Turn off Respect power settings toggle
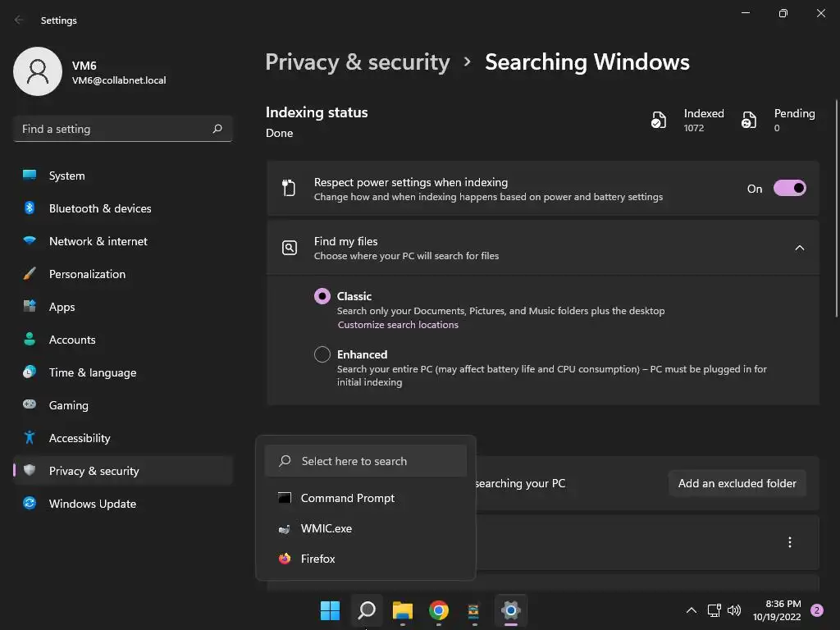Viewport: 840px width, 630px height. pos(789,189)
